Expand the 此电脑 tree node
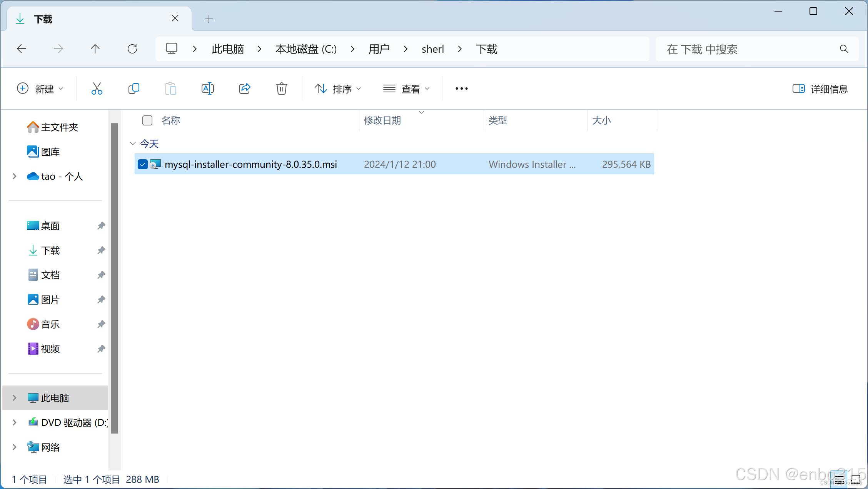This screenshot has height=489, width=868. click(15, 397)
